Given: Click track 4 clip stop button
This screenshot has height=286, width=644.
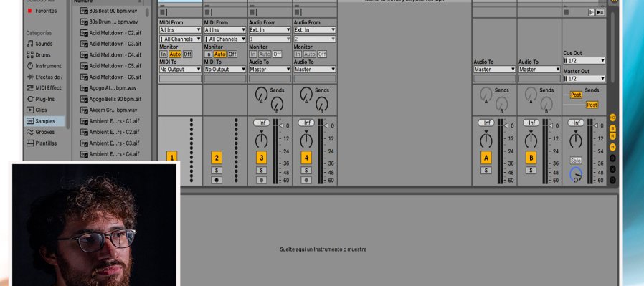Looking at the screenshot, I should pyautogui.click(x=296, y=12).
